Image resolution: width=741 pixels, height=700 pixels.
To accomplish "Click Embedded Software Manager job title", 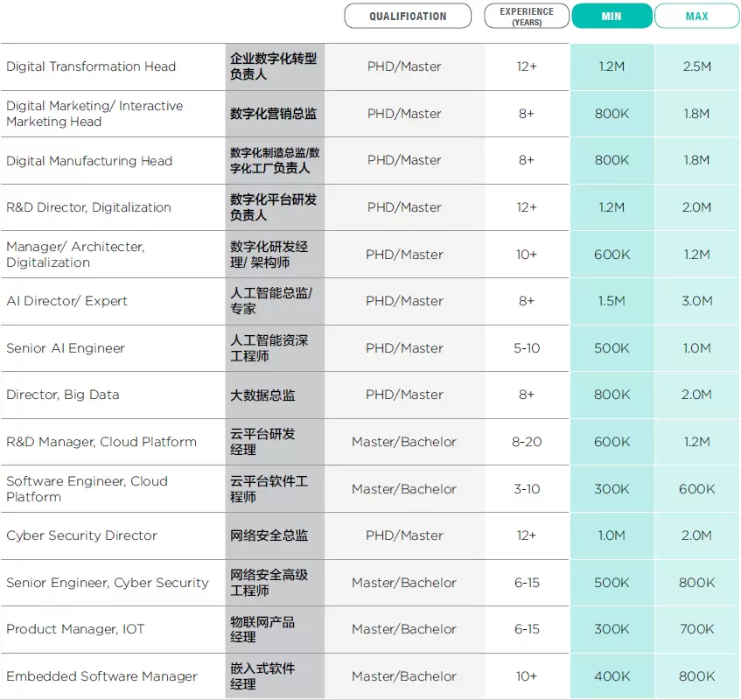I will click(101, 676).
